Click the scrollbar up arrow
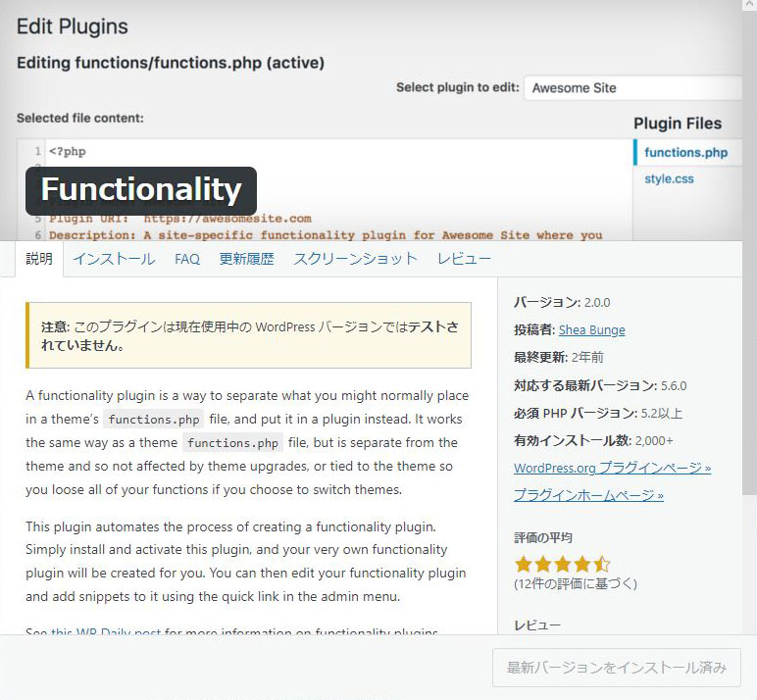Image resolution: width=757 pixels, height=700 pixels. click(x=749, y=5)
